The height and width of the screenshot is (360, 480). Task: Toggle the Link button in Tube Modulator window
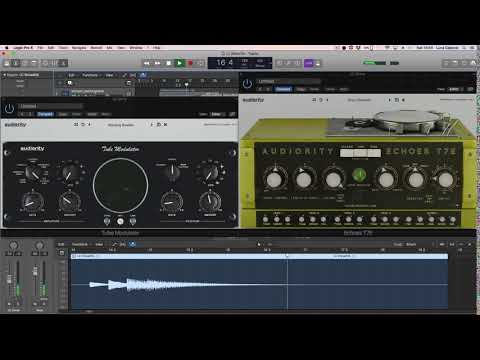[232, 114]
